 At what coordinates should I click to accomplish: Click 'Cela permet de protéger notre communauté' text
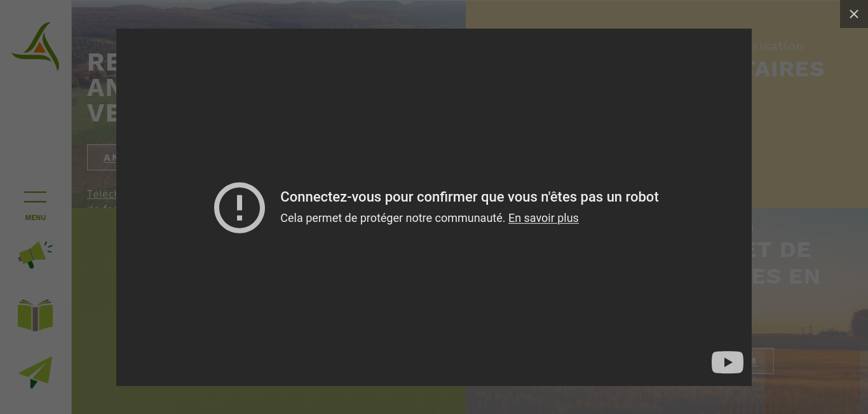point(393,218)
